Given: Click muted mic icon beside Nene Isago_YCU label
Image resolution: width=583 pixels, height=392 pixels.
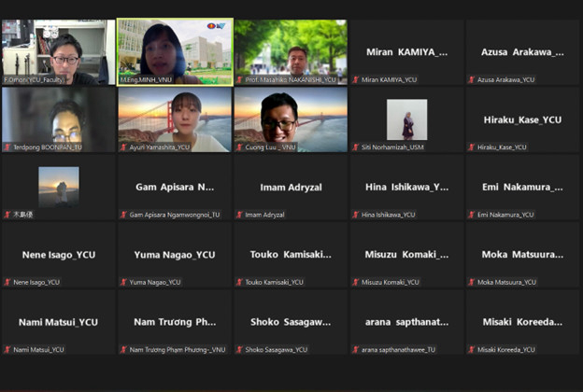Looking at the screenshot, I should [7, 283].
